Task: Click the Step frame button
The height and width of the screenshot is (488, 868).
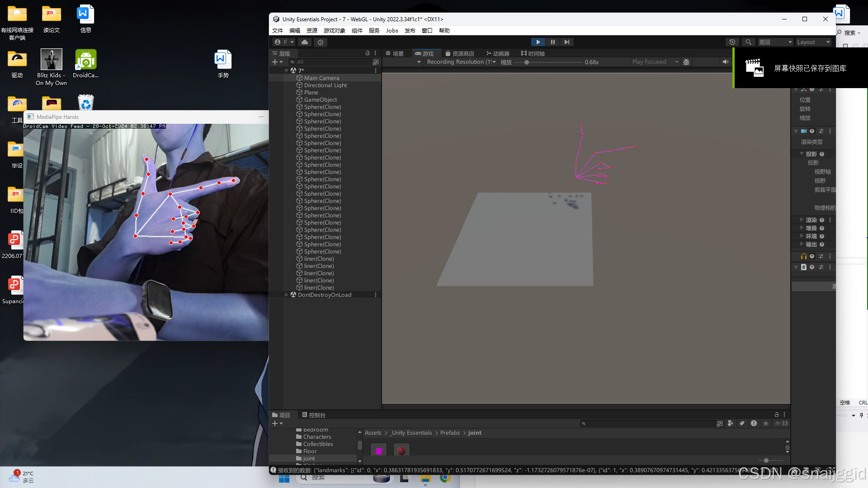Action: pyautogui.click(x=566, y=42)
